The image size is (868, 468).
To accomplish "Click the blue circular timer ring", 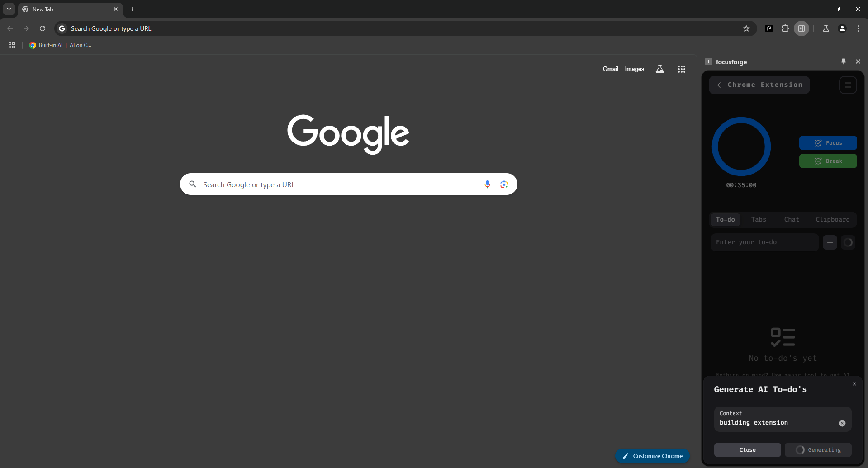I will click(x=741, y=147).
